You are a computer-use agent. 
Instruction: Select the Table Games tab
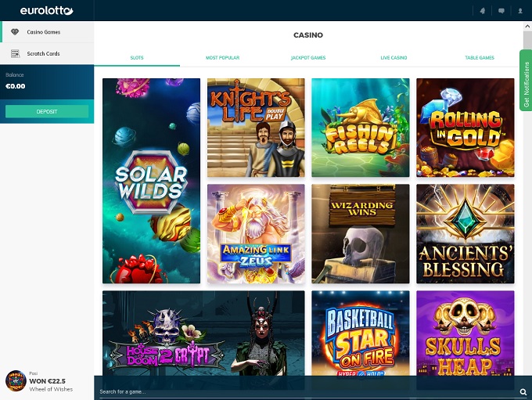point(480,58)
